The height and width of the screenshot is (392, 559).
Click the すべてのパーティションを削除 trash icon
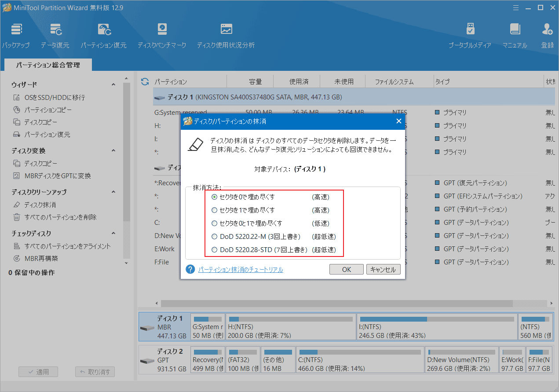17,217
